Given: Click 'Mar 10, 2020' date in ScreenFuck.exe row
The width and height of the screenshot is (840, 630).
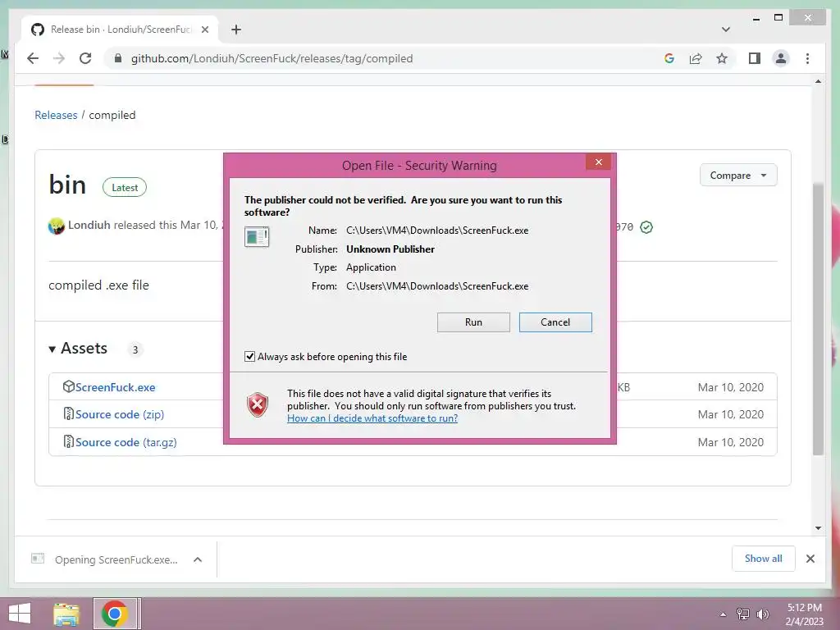Looking at the screenshot, I should point(731,387).
